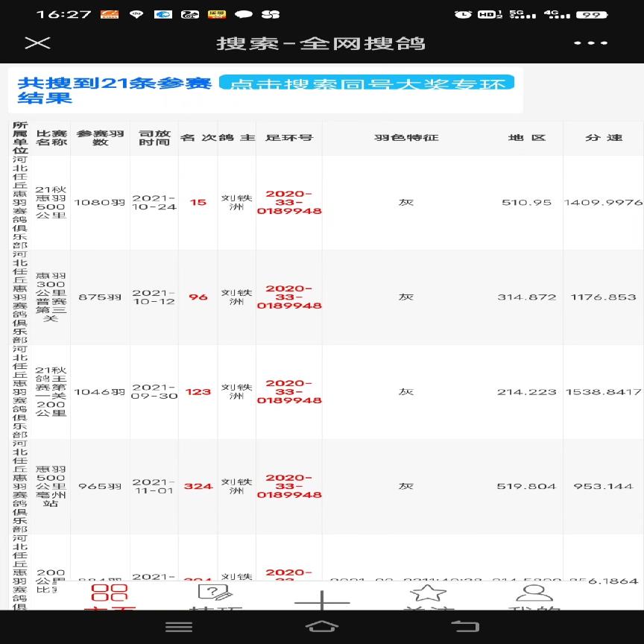Viewport: 644px width, 644px height.
Task: Select rank value 15
Action: [198, 203]
